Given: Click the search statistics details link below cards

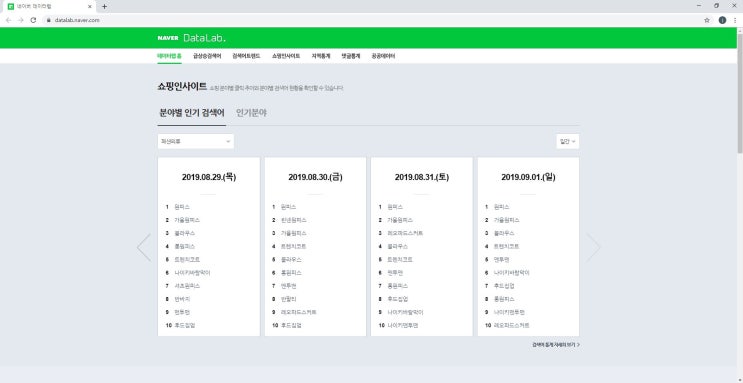Looking at the screenshot, I should [x=556, y=345].
